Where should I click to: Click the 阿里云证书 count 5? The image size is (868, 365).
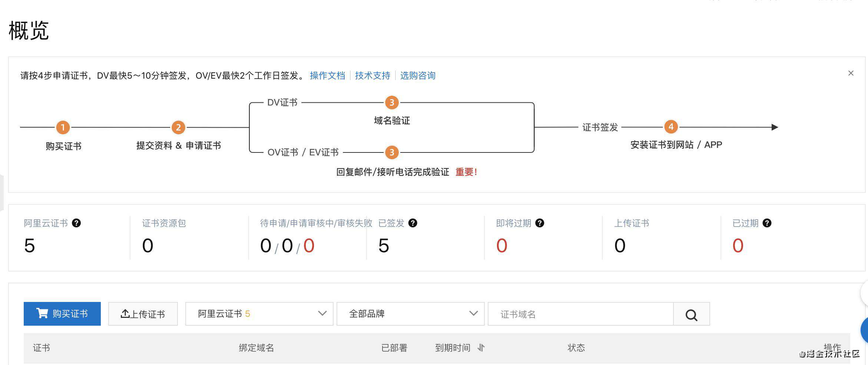tap(29, 246)
